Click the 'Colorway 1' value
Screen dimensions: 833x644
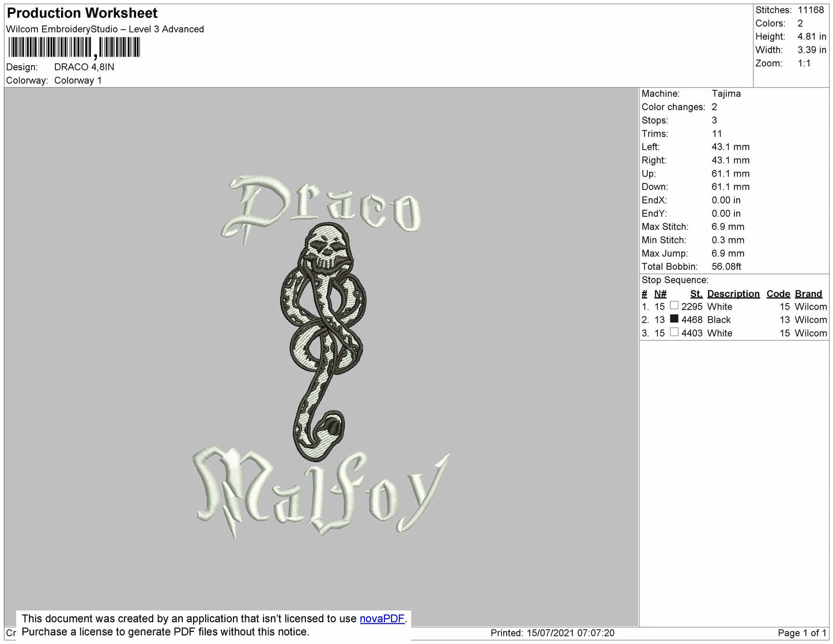pos(78,80)
